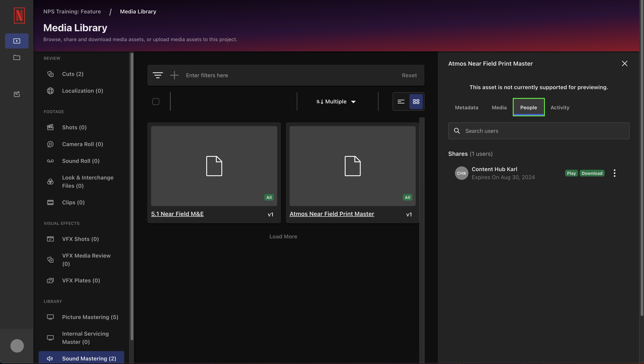
Task: Select Sound Mastering (2) category
Action: (x=81, y=357)
